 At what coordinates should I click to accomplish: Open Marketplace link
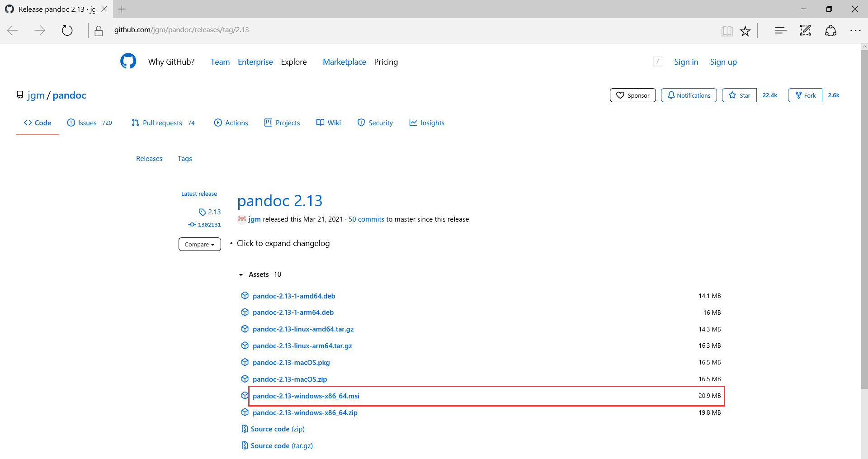tap(344, 62)
